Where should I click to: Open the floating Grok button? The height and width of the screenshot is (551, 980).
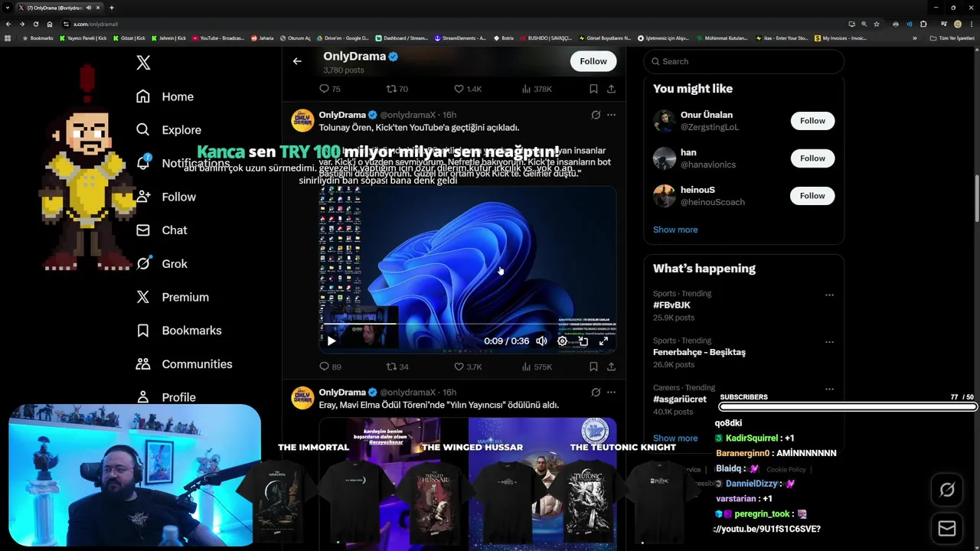point(947,490)
